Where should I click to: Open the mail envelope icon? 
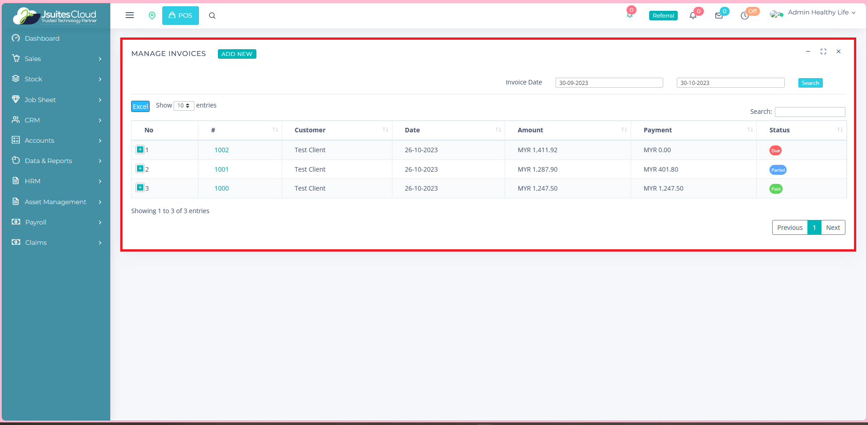click(x=719, y=16)
